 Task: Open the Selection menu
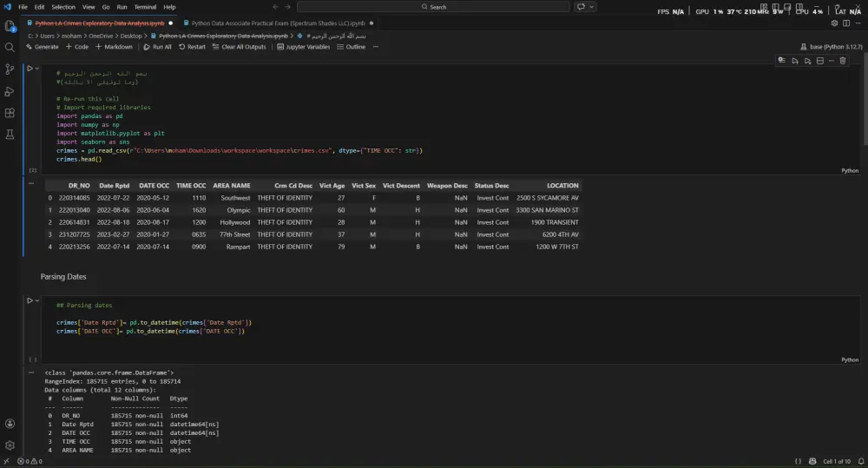coord(63,7)
